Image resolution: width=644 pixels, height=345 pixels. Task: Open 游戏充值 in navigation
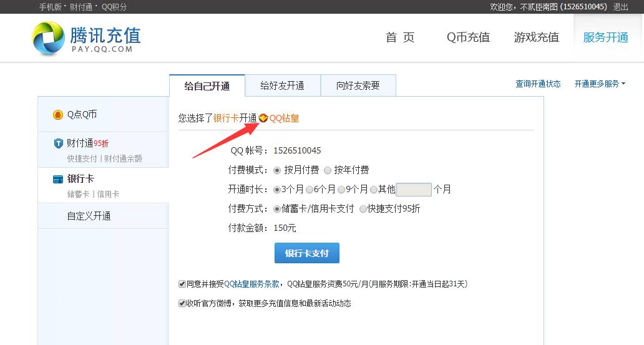(x=537, y=37)
